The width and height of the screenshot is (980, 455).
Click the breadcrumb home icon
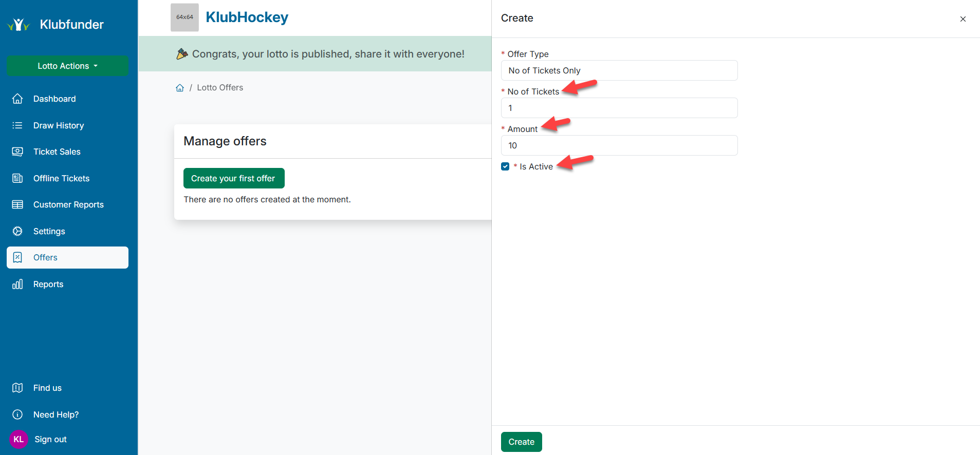[180, 88]
